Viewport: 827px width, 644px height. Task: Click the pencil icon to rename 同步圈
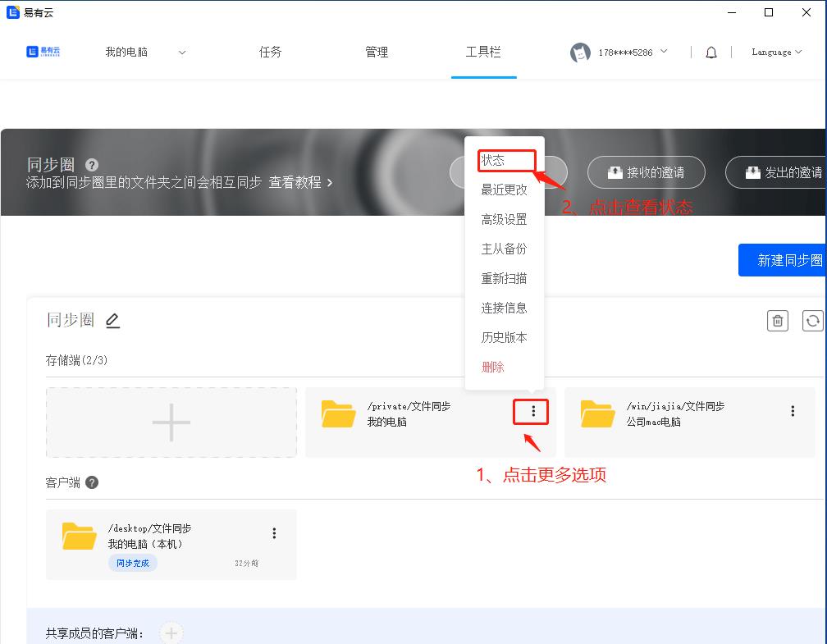click(x=113, y=320)
